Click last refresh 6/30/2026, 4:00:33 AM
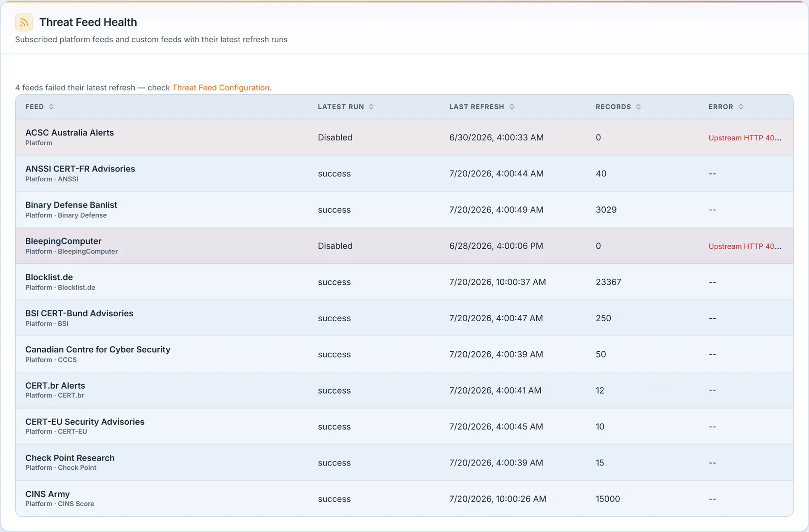This screenshot has width=809, height=532. 496,137
